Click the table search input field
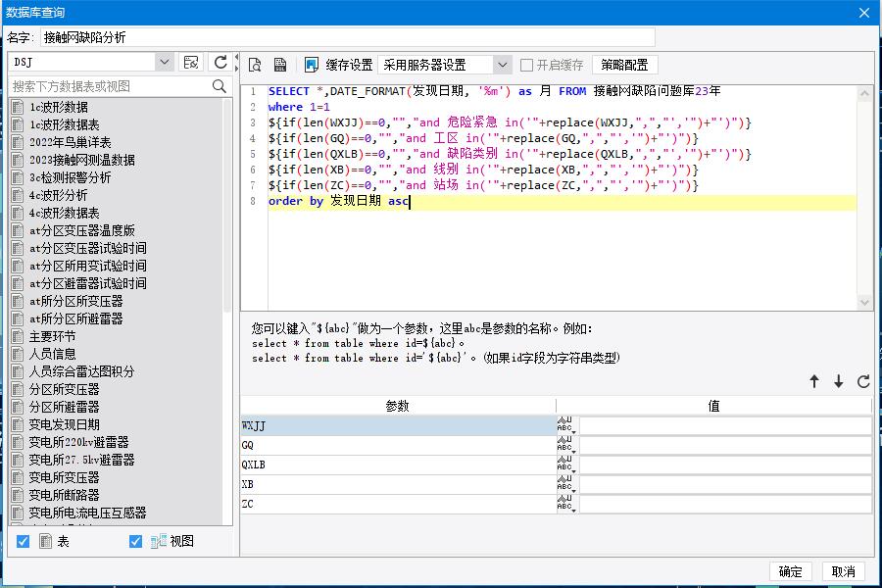The width and height of the screenshot is (882, 588). click(x=111, y=86)
